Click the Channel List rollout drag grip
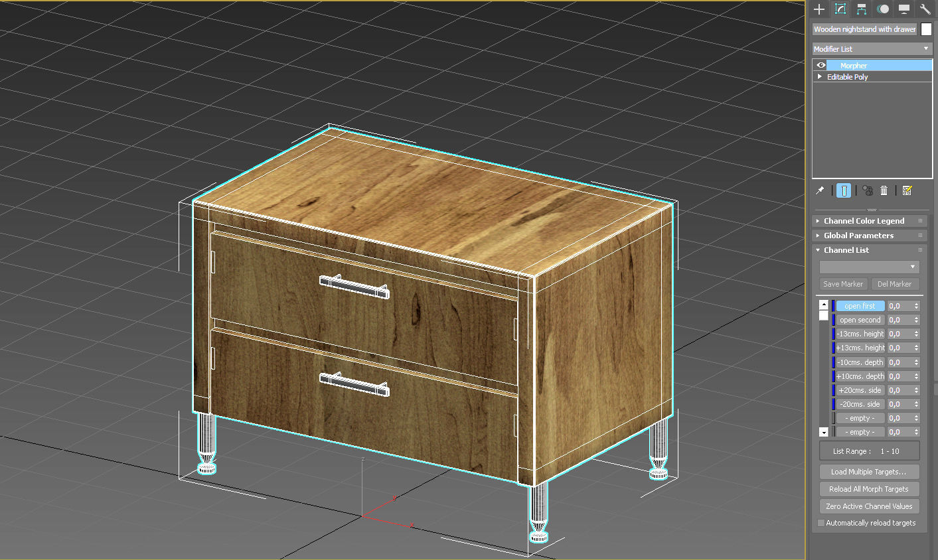Screen dimensions: 938x560 click(921, 250)
